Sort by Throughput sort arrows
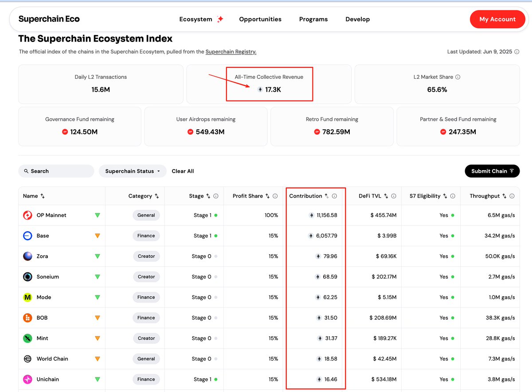The image size is (532, 392). pos(505,196)
